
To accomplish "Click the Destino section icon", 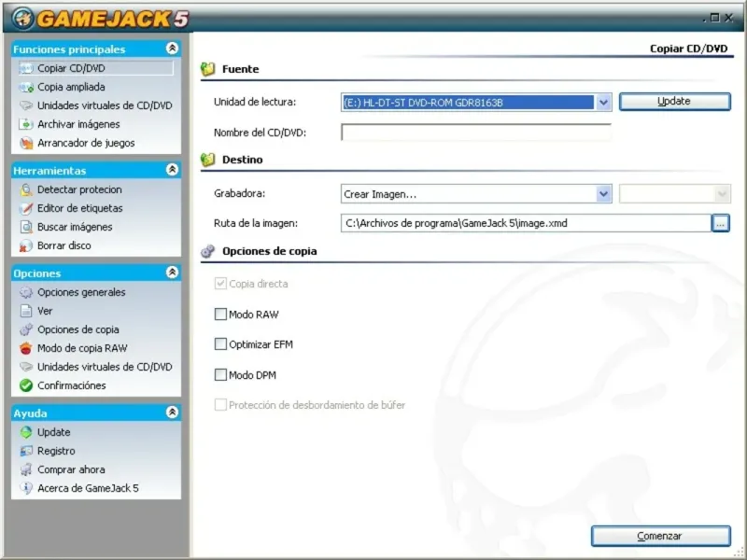I will tap(207, 160).
